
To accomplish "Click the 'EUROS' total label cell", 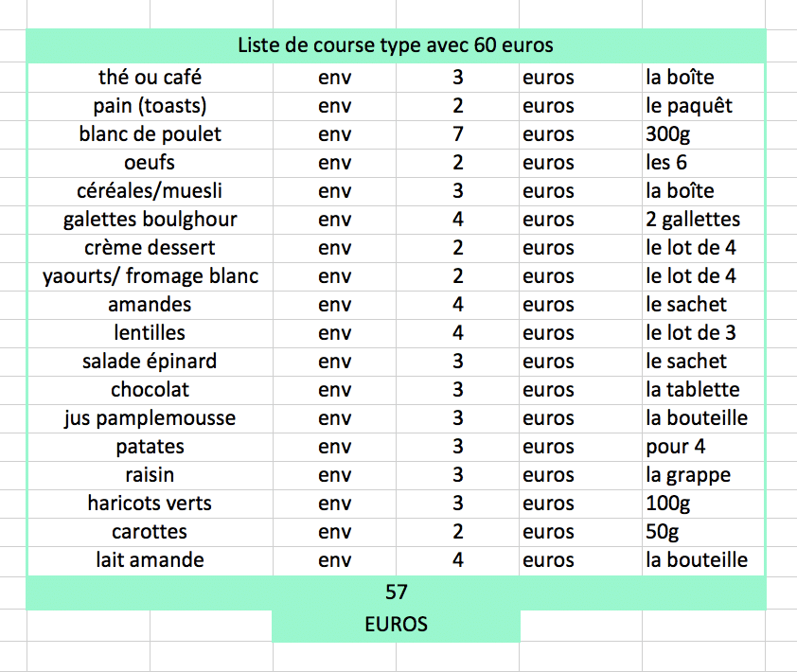I will click(x=396, y=625).
